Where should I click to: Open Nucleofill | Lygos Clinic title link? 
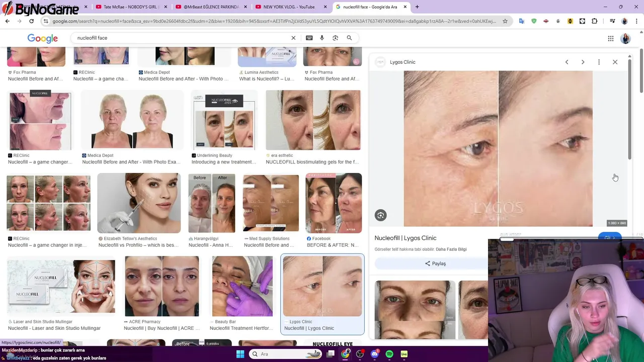(x=405, y=238)
